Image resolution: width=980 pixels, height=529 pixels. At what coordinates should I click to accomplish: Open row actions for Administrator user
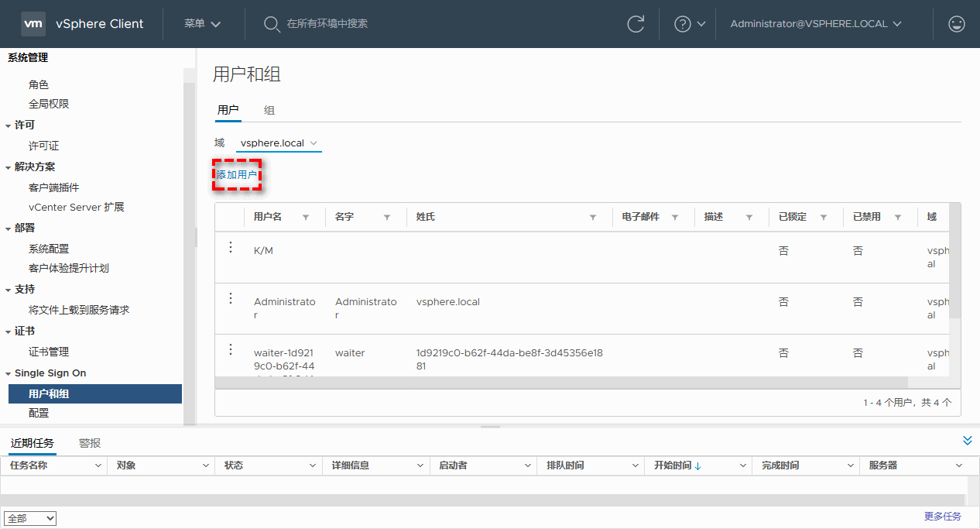click(230, 298)
